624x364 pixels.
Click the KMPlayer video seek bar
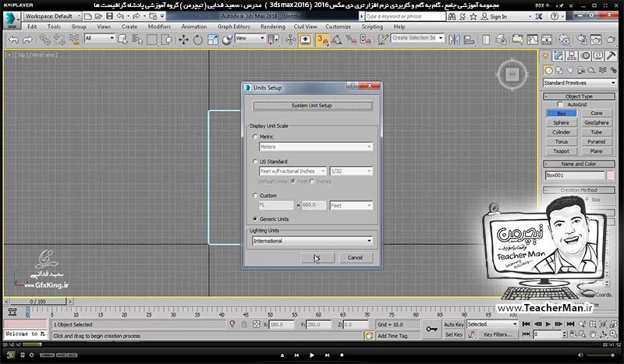[x=312, y=345]
